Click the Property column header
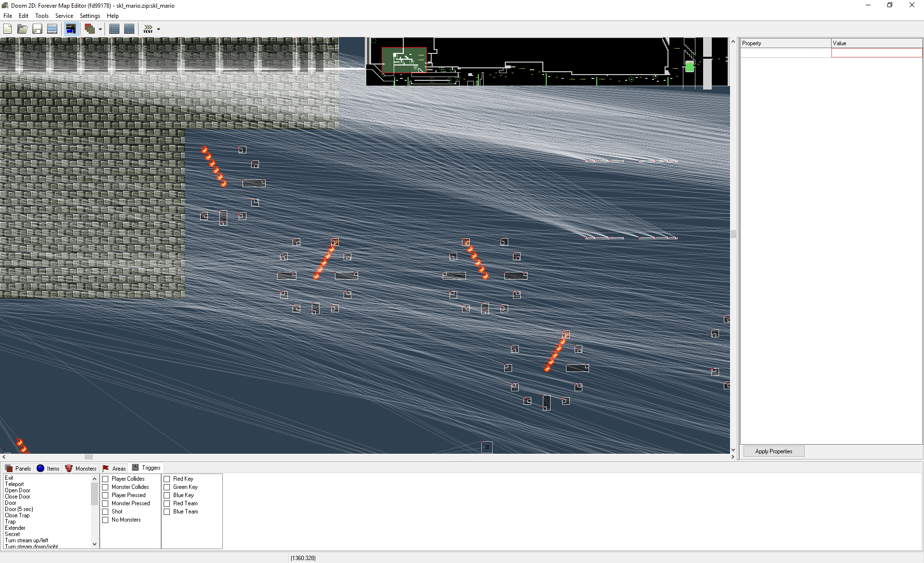 click(785, 43)
